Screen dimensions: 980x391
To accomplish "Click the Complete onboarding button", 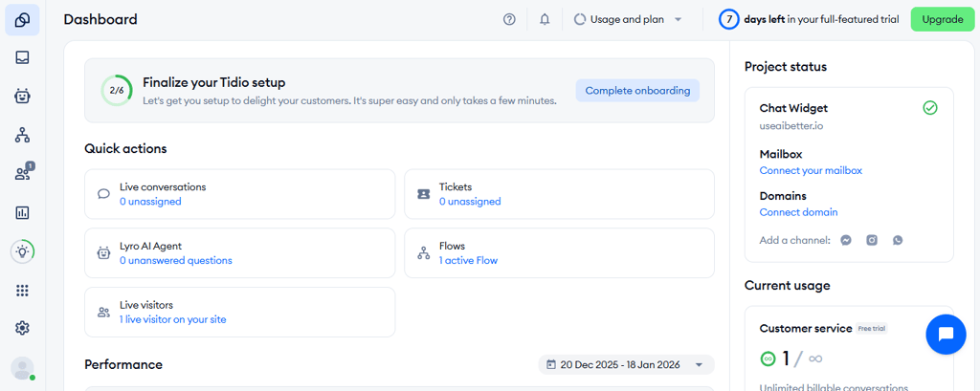I will point(637,91).
